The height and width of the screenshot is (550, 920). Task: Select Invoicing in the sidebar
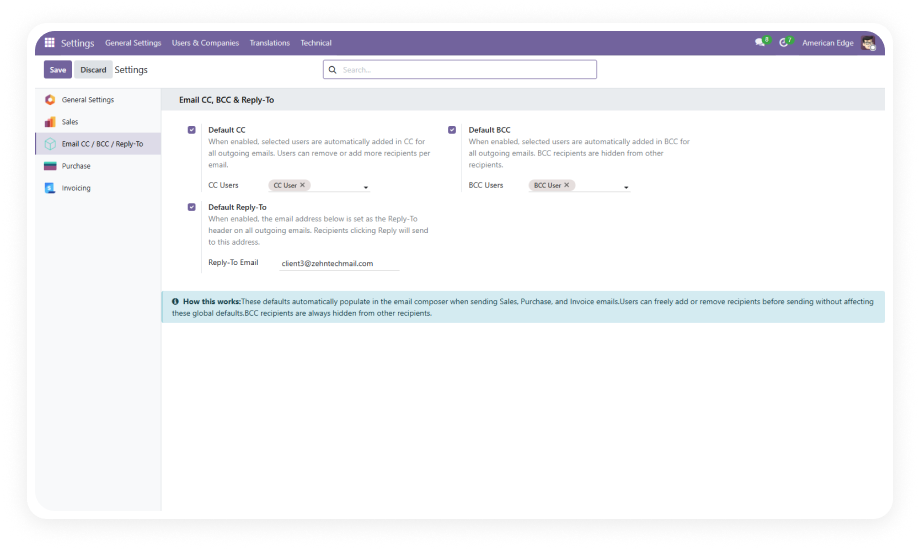click(98, 188)
